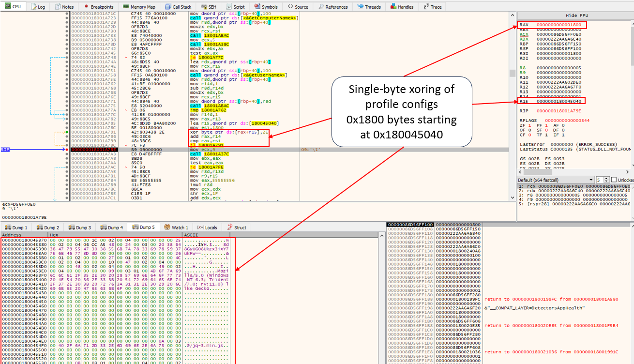Open the References tab
The image size is (634, 364).
point(332,7)
